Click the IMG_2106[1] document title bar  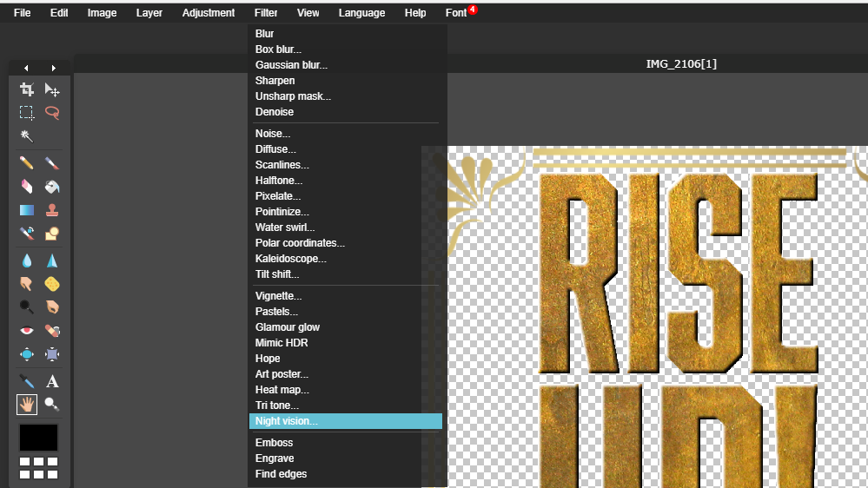click(x=681, y=64)
